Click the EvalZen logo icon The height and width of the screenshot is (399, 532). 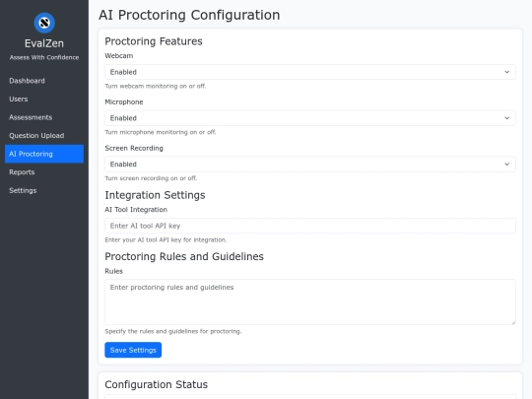pos(44,23)
